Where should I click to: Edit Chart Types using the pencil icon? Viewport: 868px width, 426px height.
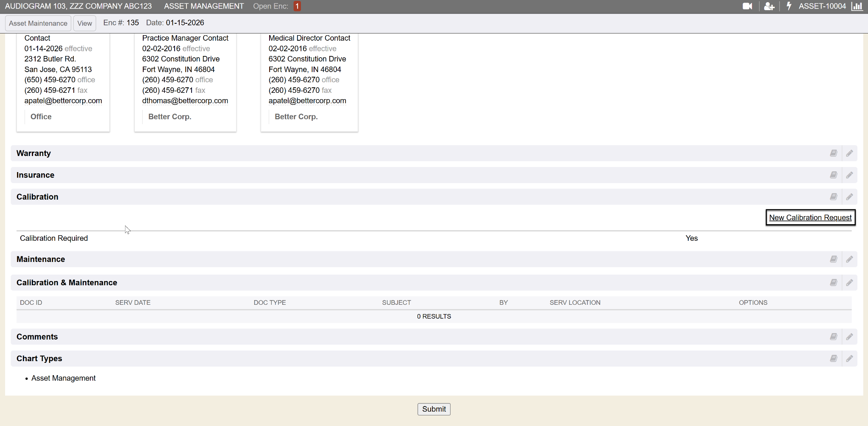(x=849, y=359)
